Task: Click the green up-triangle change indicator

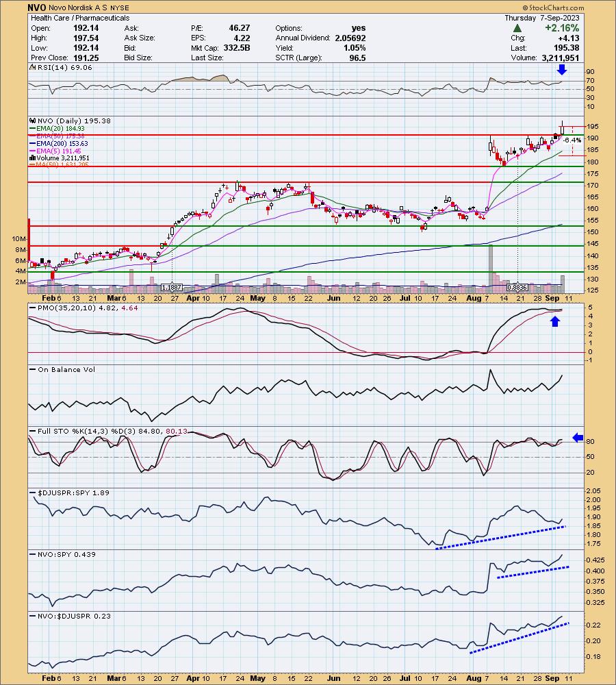Action: click(x=517, y=28)
